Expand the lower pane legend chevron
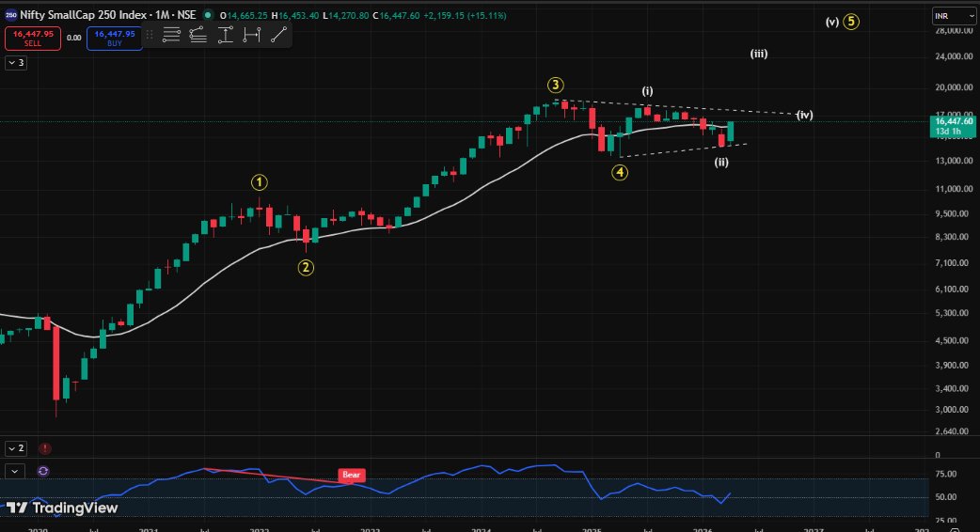The width and height of the screenshot is (980, 532). 15,471
